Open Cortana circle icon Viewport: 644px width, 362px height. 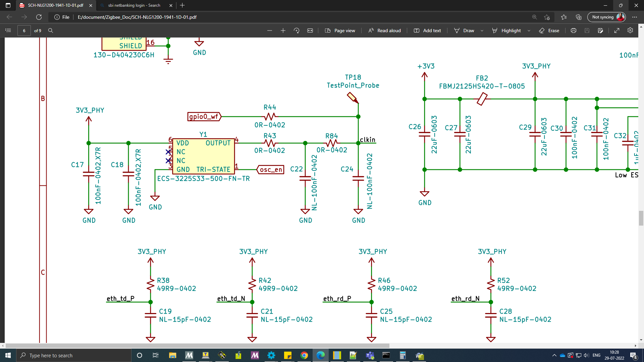(x=140, y=355)
